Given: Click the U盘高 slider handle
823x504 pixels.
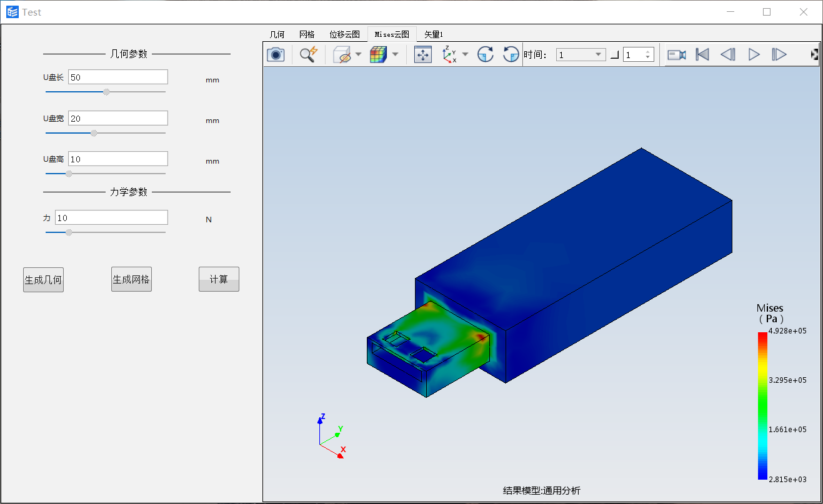Looking at the screenshot, I should point(69,174).
